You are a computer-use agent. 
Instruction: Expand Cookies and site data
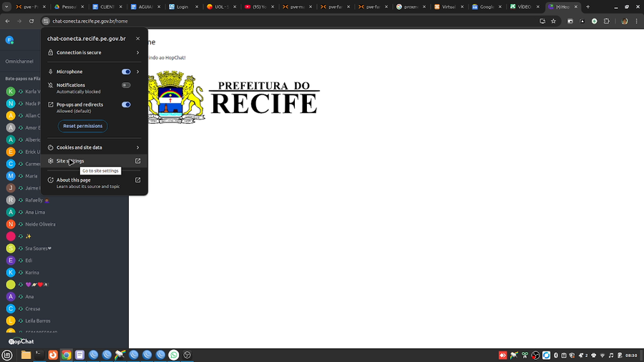click(x=94, y=147)
